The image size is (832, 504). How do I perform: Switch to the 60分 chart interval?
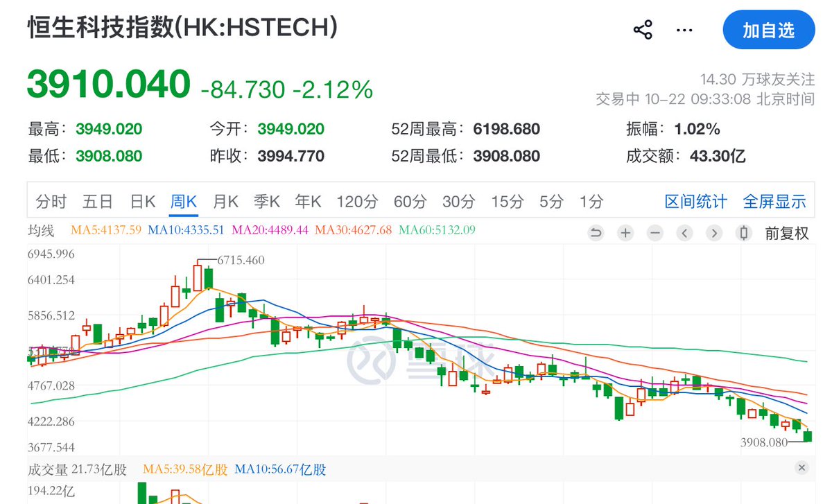pos(410,202)
